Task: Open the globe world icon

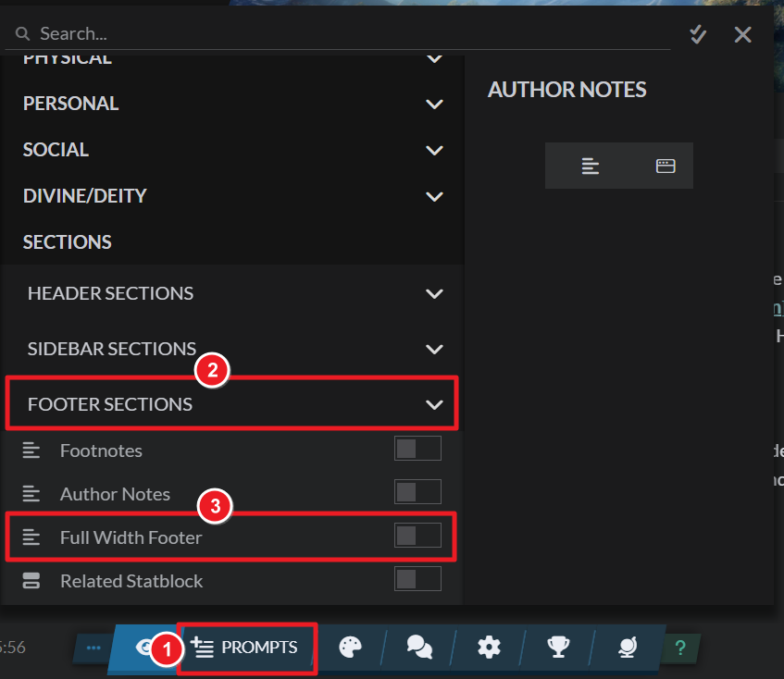Action: click(x=628, y=648)
